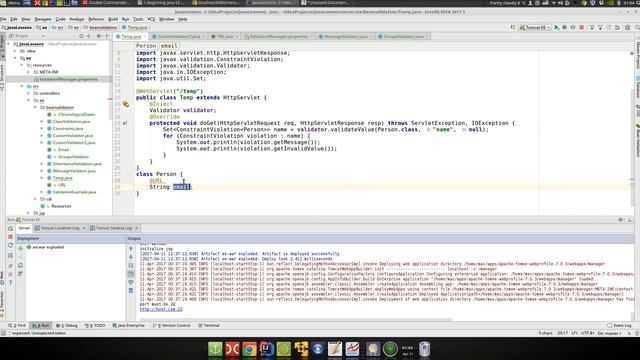Launch Chrome from the dock
This screenshot has height=360, width=640.
[249, 349]
